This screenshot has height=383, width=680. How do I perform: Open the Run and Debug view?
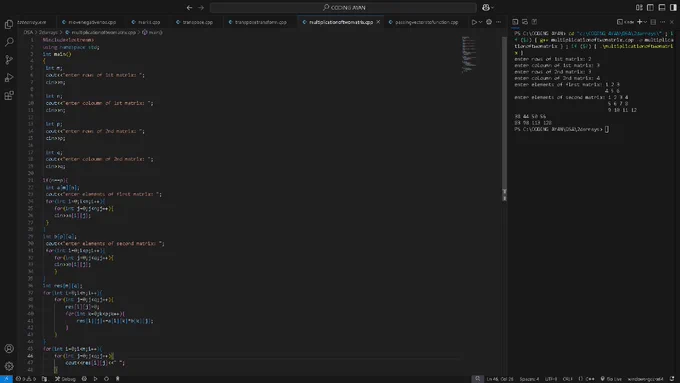[x=9, y=78]
